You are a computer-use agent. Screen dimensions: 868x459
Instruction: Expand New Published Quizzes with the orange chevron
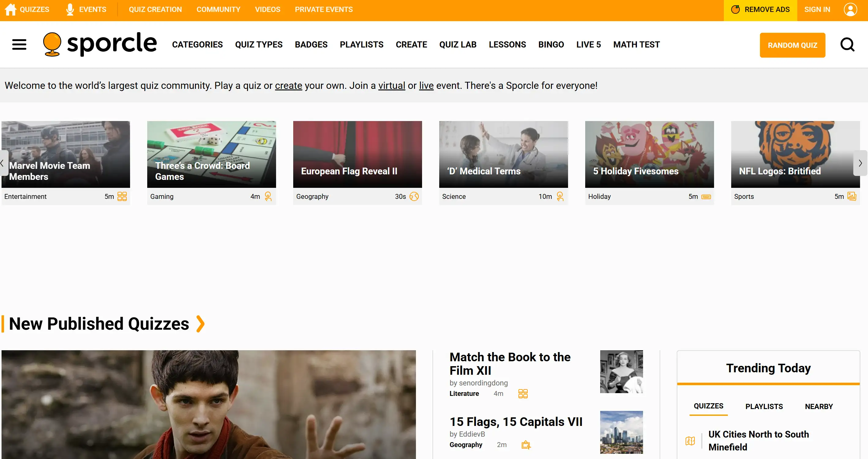[200, 324]
